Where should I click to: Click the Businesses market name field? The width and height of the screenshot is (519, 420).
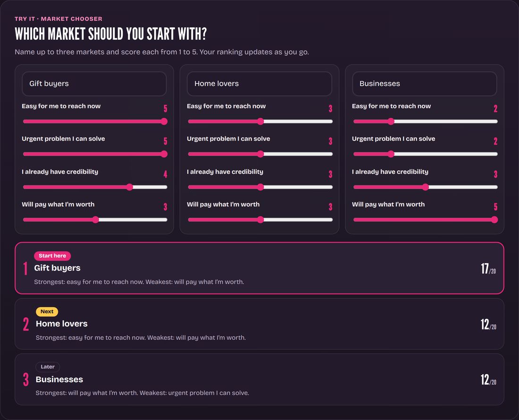point(424,84)
